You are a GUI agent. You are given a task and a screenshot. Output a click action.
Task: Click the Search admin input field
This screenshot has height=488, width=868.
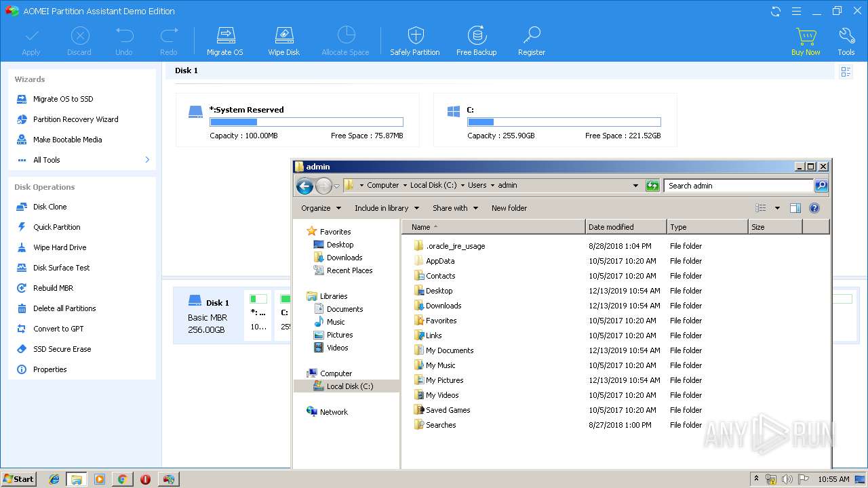point(739,186)
